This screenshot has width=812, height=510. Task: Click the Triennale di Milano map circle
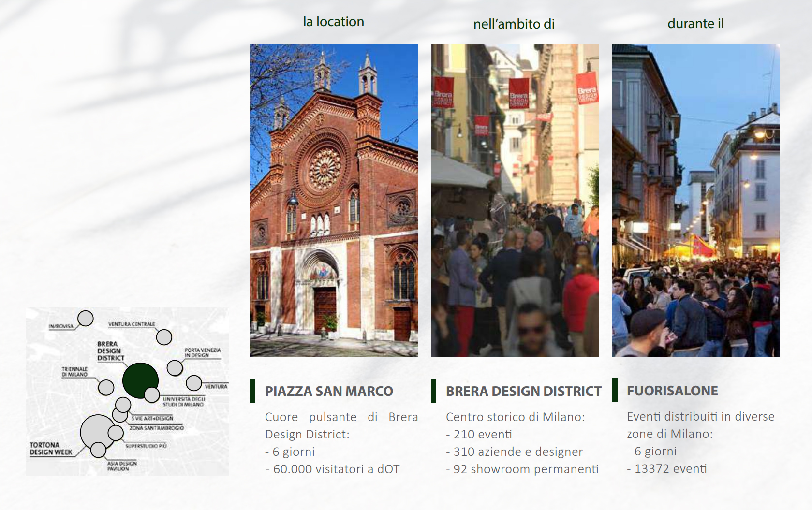[106, 387]
